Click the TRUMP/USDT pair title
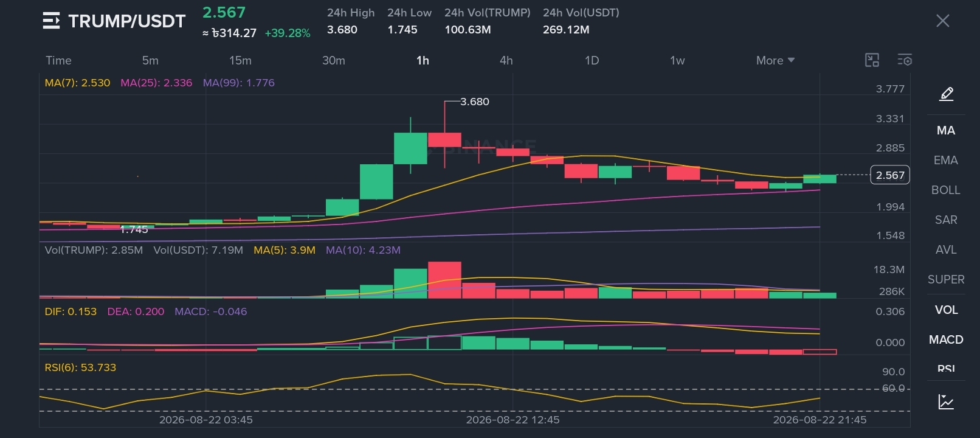Screen dimensions: 980x438 click(x=126, y=21)
